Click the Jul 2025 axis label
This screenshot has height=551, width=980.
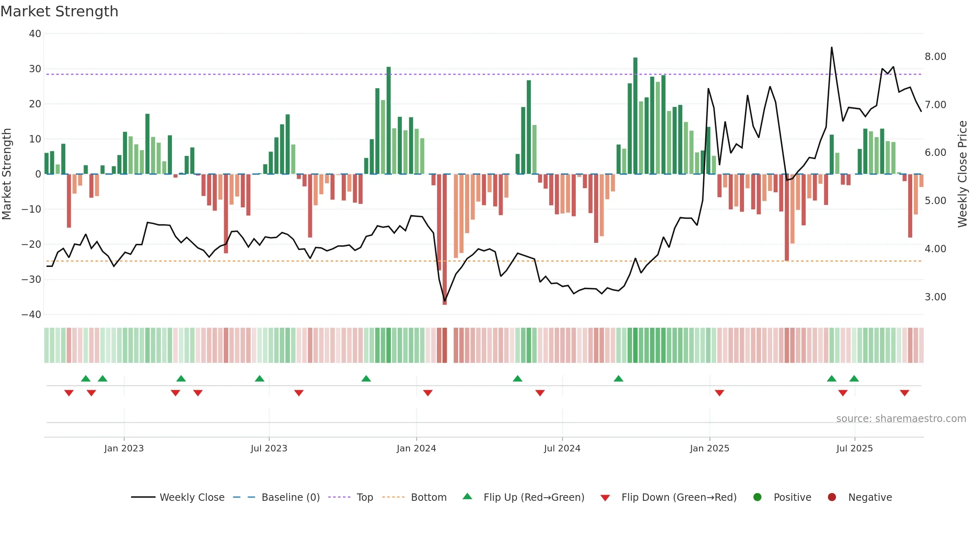click(855, 448)
